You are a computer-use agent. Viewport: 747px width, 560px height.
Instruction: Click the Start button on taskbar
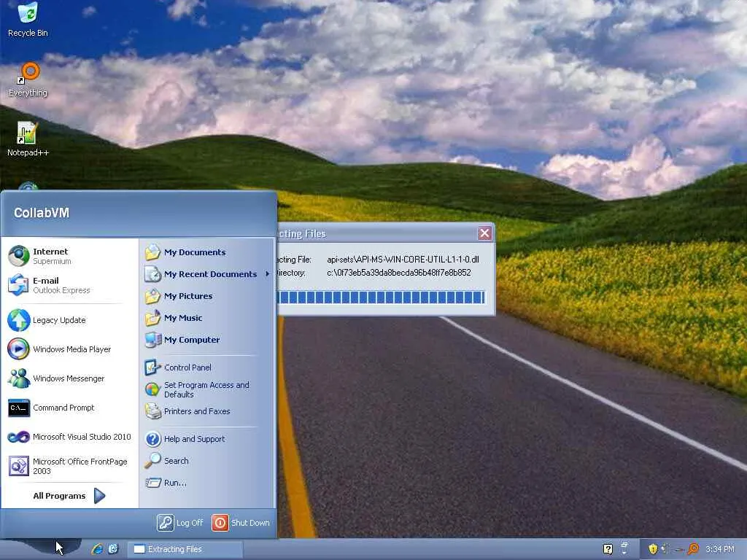tap(41, 549)
